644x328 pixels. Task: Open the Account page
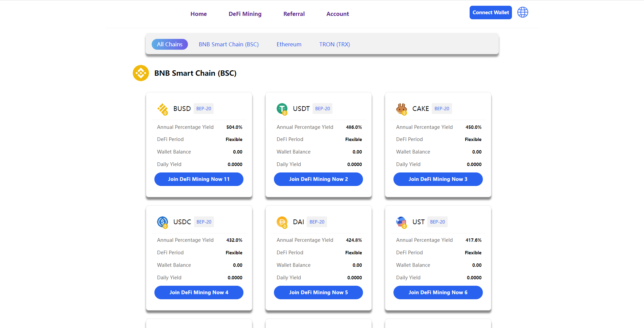(x=338, y=14)
